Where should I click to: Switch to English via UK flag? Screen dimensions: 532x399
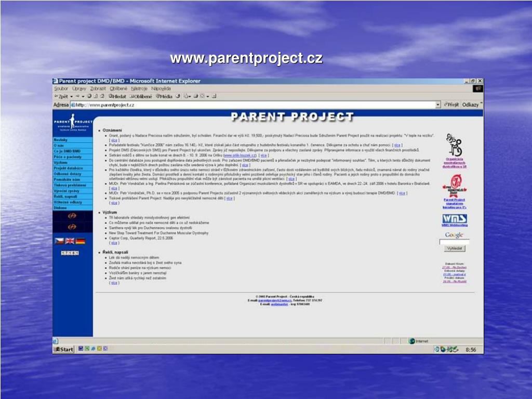[x=70, y=241]
